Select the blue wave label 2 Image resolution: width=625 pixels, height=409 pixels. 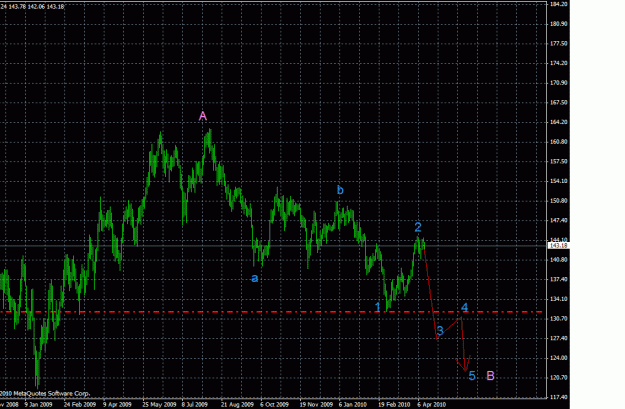pyautogui.click(x=418, y=227)
